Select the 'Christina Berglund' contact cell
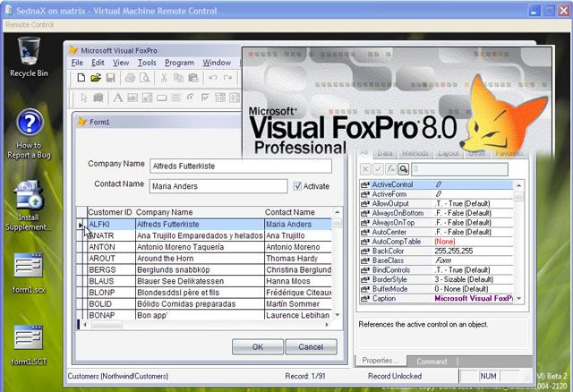The image size is (573, 392). pyautogui.click(x=298, y=269)
